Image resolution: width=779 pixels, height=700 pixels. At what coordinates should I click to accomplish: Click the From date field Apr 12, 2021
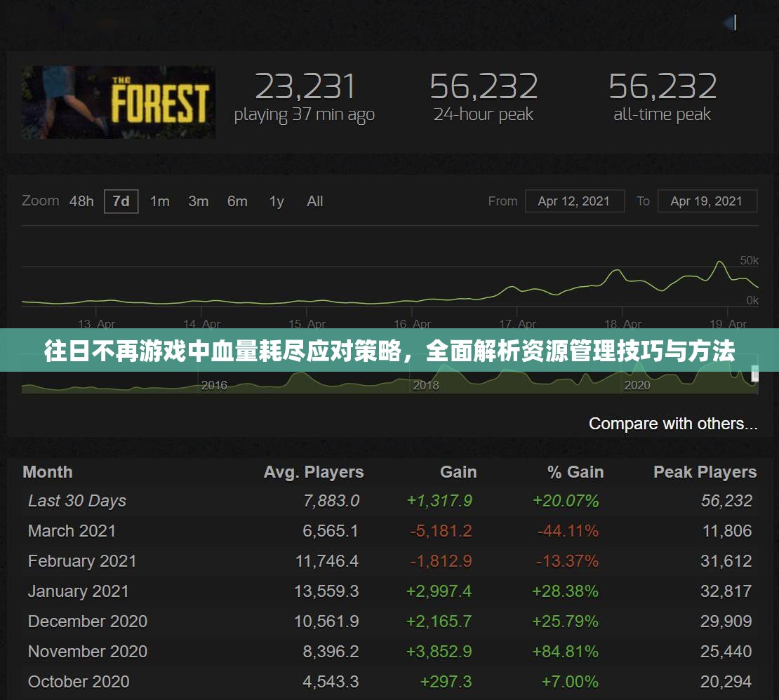(x=573, y=201)
